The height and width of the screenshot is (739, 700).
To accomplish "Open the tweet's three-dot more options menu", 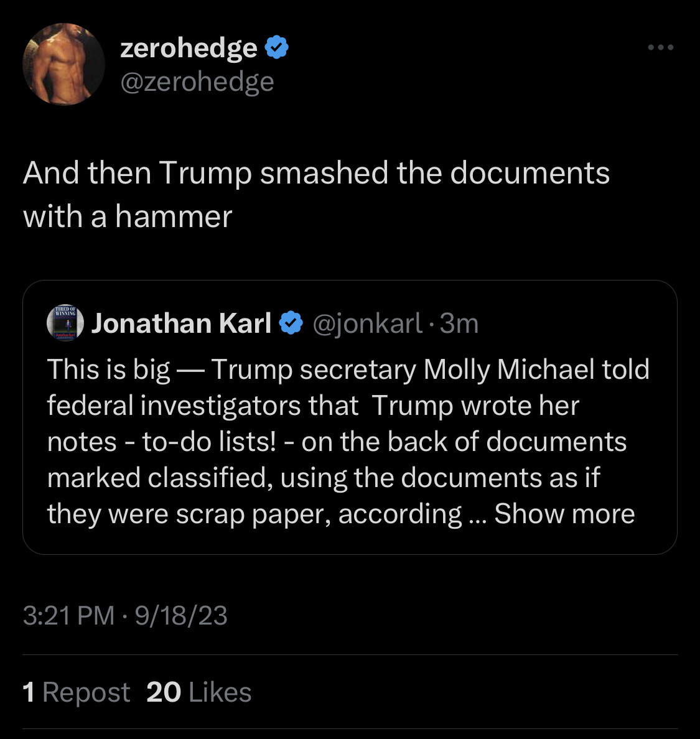I will click(660, 48).
